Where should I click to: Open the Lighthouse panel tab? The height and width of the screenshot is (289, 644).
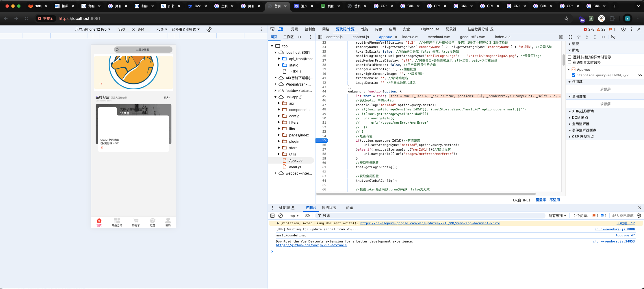pos(430,29)
